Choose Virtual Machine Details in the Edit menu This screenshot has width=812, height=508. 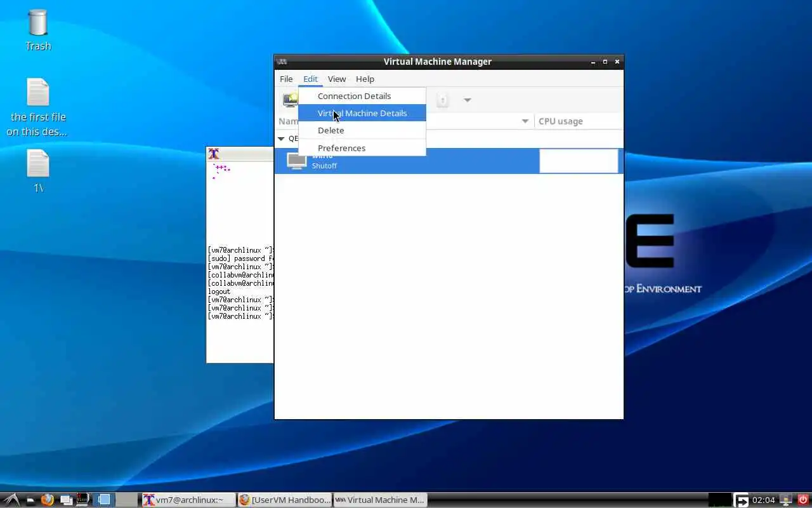[x=362, y=113]
